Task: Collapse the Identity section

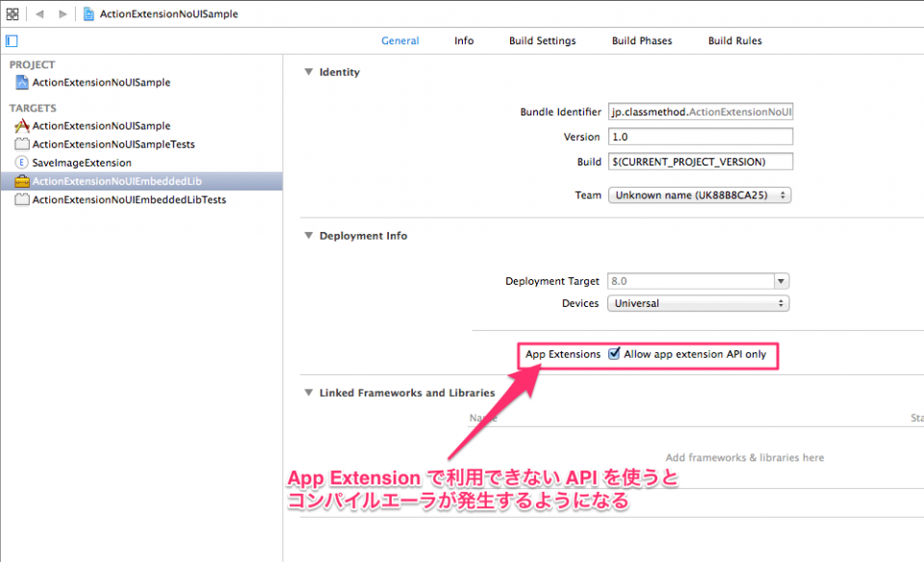Action: click(x=307, y=71)
